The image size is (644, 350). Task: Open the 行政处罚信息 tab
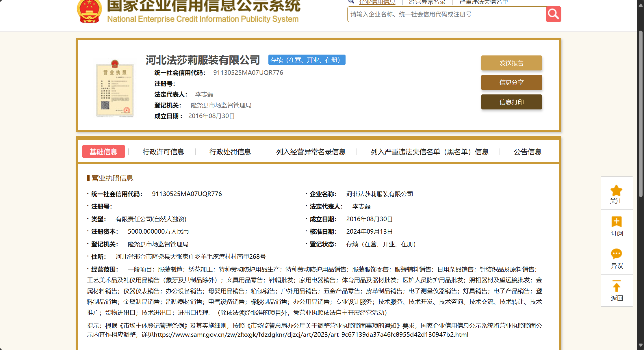click(230, 152)
